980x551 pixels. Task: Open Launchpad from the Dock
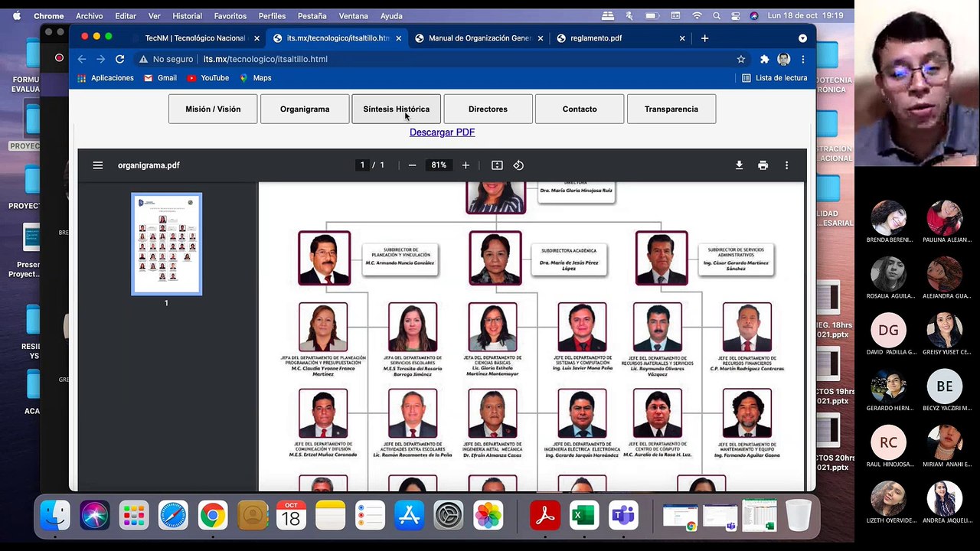(134, 516)
